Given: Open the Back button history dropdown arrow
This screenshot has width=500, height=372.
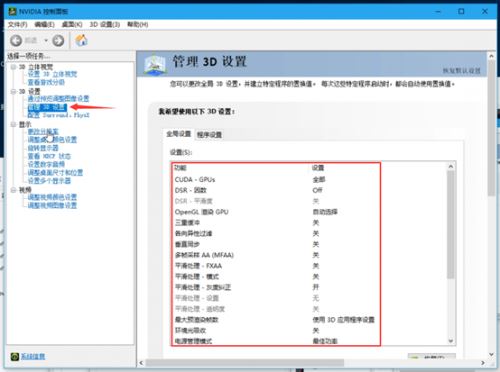Looking at the screenshot, I should click(x=46, y=41).
